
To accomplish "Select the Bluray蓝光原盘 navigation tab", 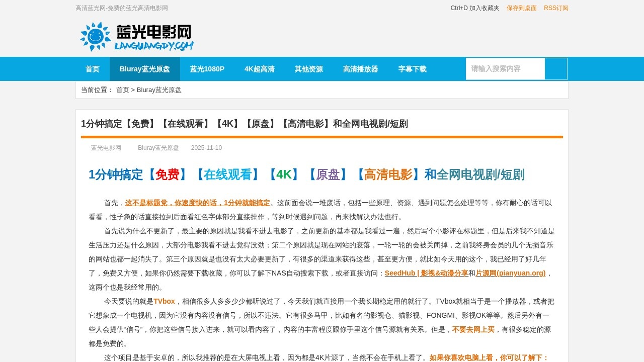I will (x=145, y=68).
